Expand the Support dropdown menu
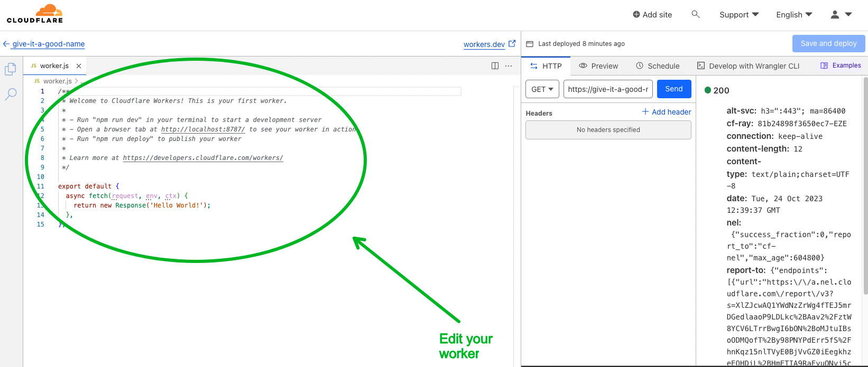 tap(739, 15)
